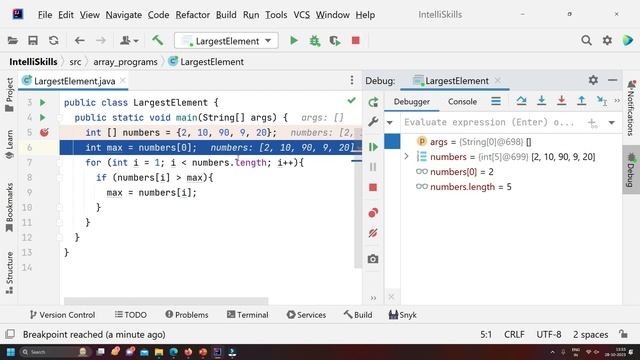Open the LargestElement run configuration dropdown
The height and width of the screenshot is (360, 640).
227,41
